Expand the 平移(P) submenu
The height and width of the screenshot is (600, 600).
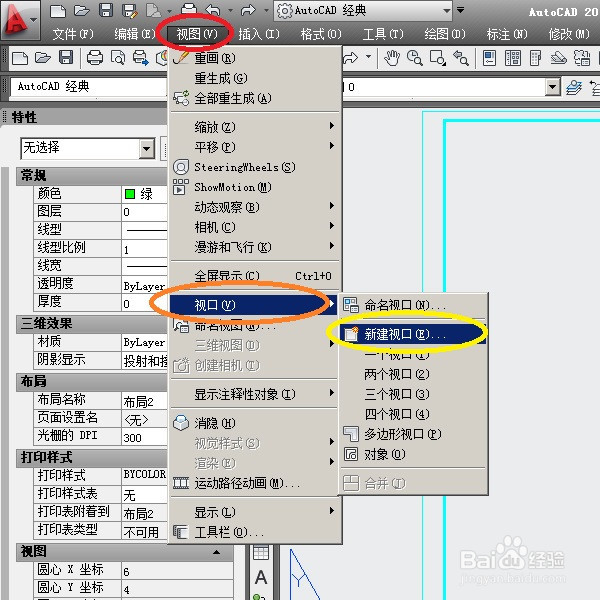[x=255, y=147]
